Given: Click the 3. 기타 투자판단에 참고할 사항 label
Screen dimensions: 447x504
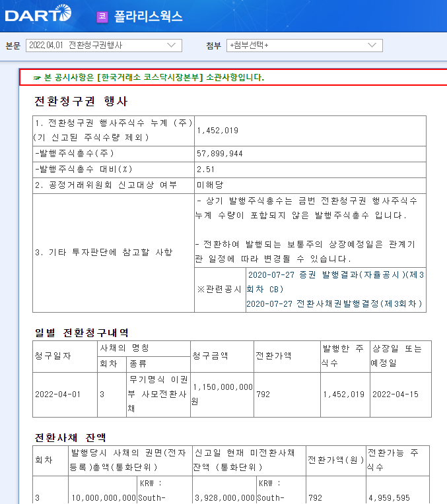Looking at the screenshot, I should [x=104, y=252].
